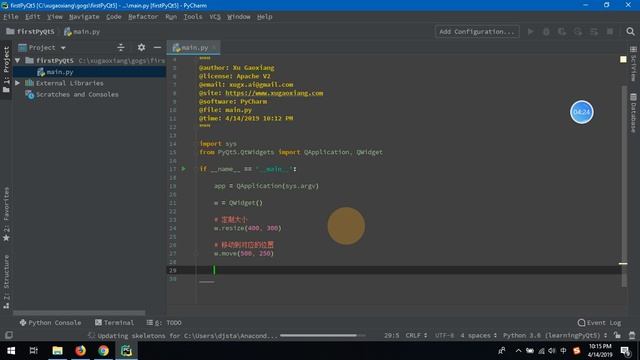Open the 6: TODO tool window

164,322
